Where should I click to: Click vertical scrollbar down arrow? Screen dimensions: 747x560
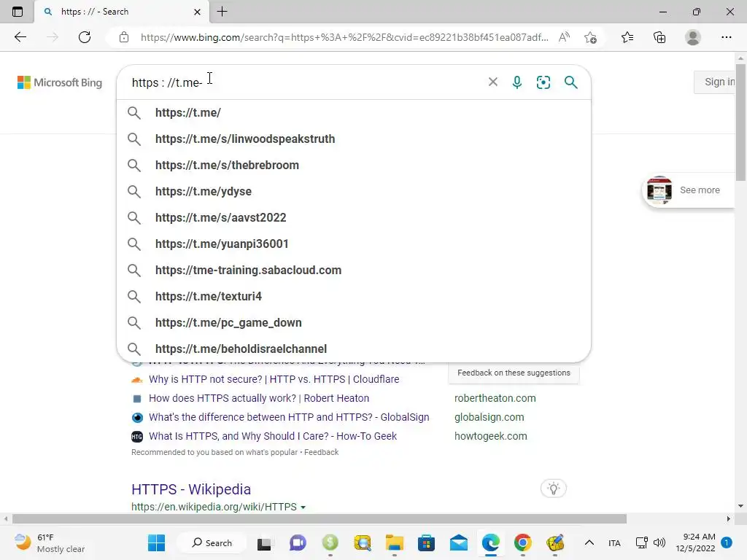pyautogui.click(x=740, y=506)
